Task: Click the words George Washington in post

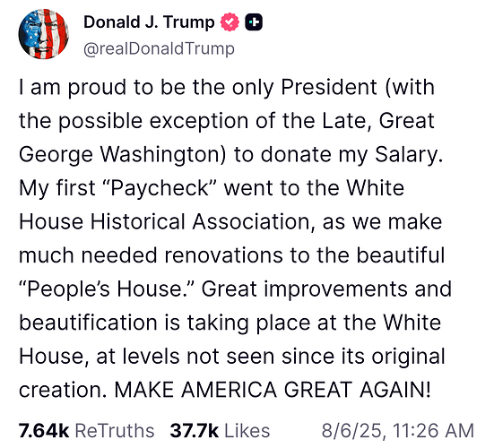Action: 120,155
